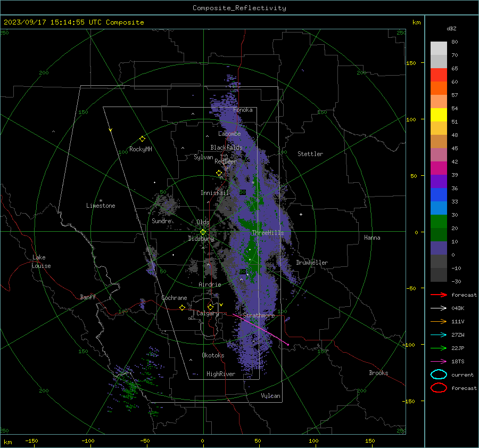479x448 pixels.
Task: Click the yellow diamond marker near RockyMH
Action: tap(142, 139)
